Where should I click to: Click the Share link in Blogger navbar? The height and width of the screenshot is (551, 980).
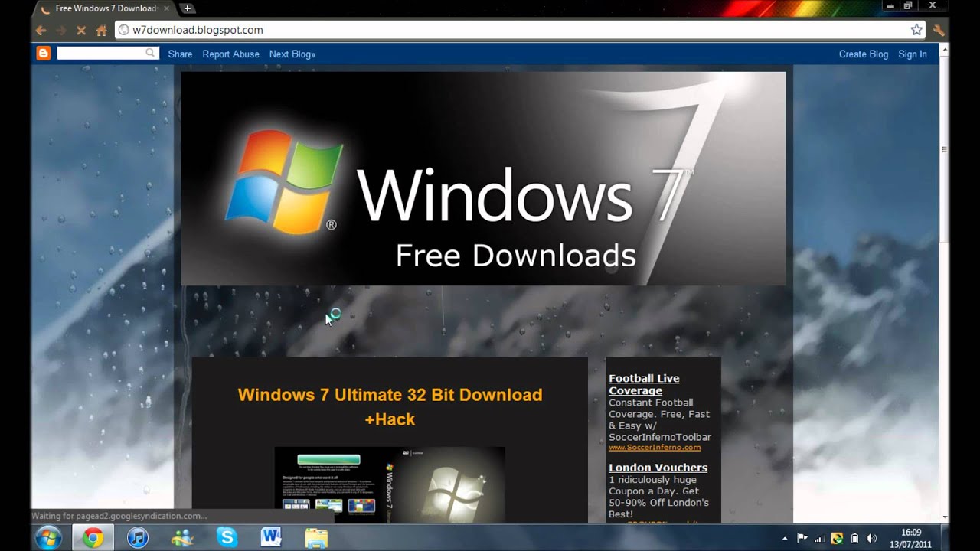tap(180, 54)
